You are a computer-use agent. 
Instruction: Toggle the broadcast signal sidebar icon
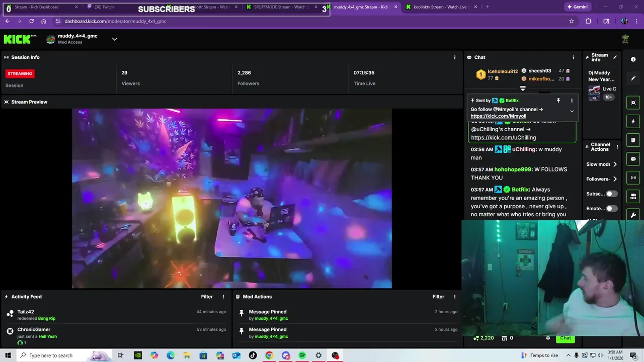click(x=633, y=177)
